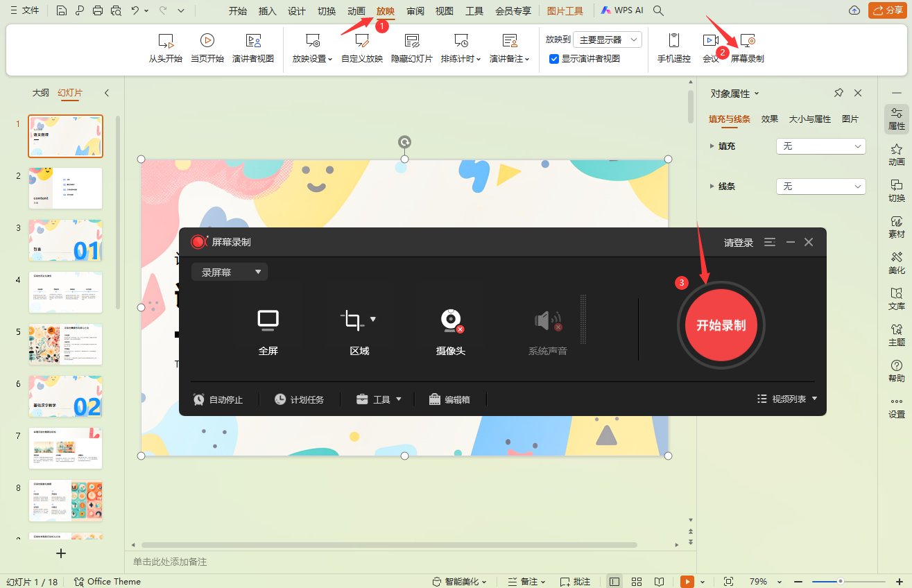Open the 线条 line dropdown showing 无
912x588 pixels.
(821, 187)
